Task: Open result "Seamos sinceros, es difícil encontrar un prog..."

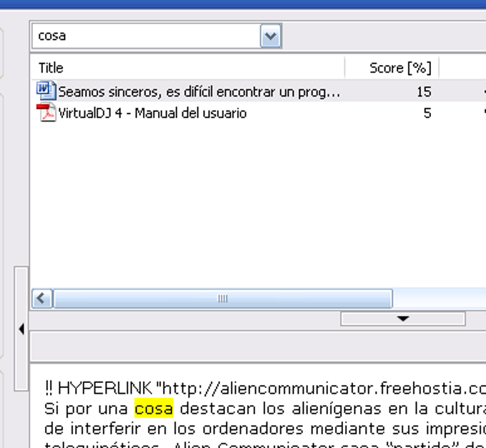Action: tap(199, 92)
